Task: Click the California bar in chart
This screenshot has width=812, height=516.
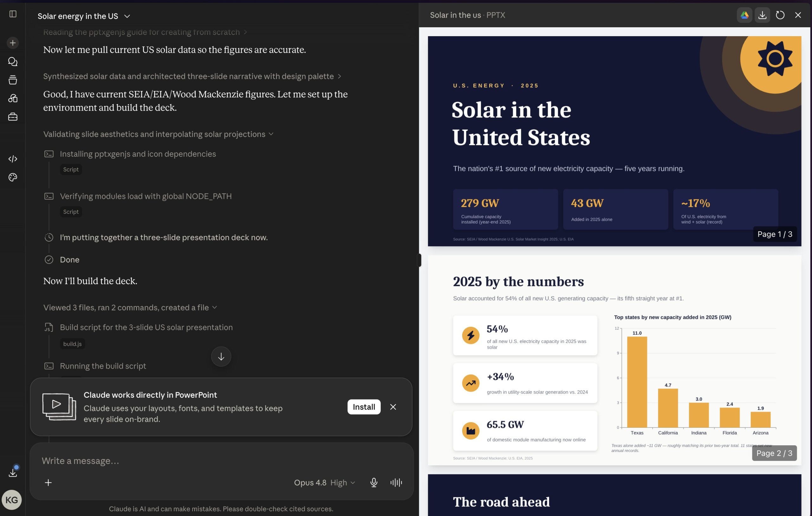Action: pyautogui.click(x=668, y=408)
